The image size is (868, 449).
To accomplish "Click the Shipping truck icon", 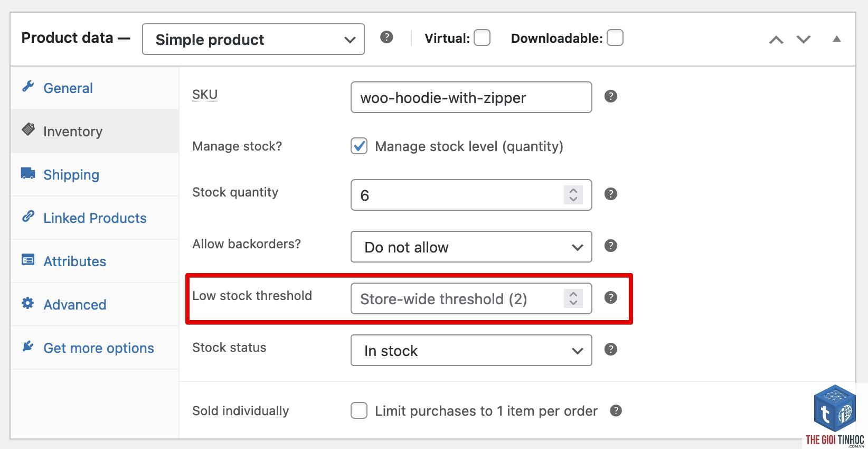I will coord(28,173).
